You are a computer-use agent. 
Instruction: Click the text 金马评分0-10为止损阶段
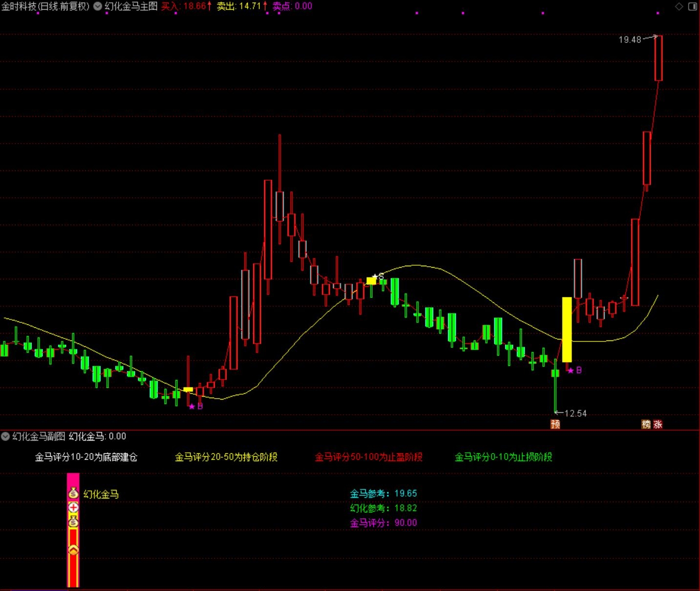point(504,457)
